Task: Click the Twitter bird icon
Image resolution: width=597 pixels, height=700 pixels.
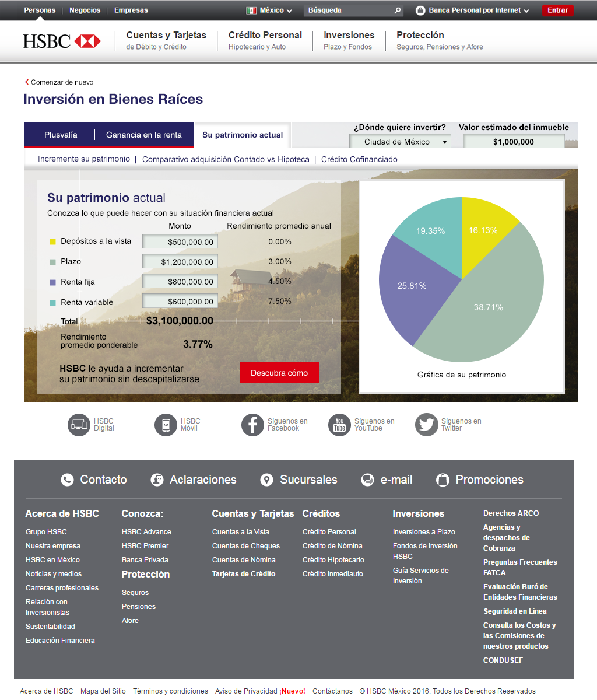Action: click(x=426, y=425)
